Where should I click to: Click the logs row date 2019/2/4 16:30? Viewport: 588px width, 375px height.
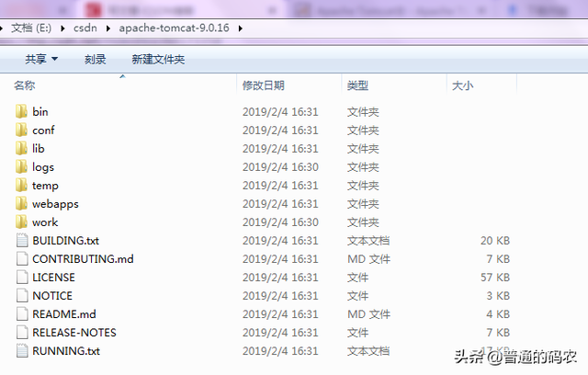pyautogui.click(x=280, y=167)
